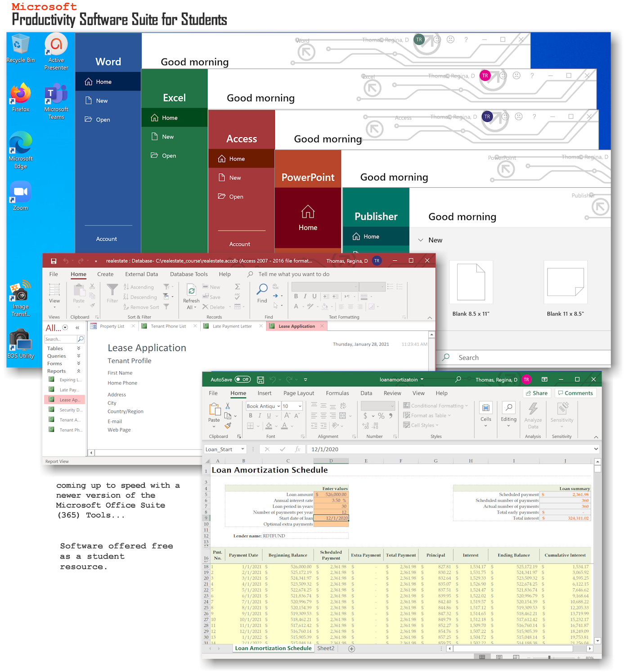
Task: Click the Comments button in Excel
Action: 575,393
